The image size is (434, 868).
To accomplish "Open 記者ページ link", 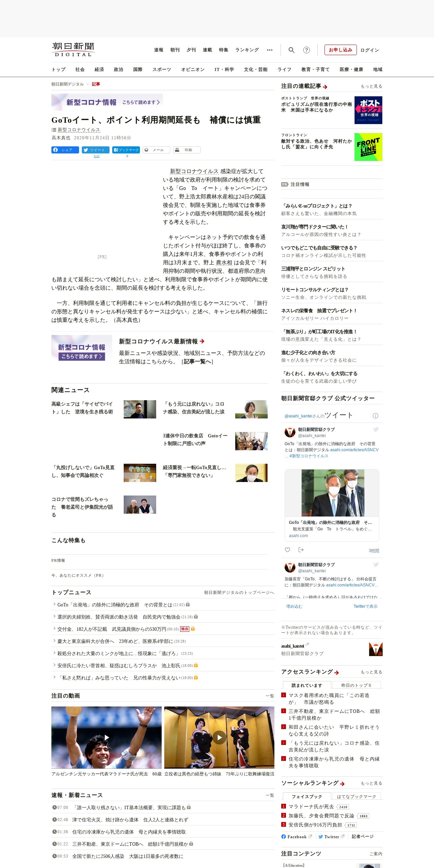I will coord(363,837).
